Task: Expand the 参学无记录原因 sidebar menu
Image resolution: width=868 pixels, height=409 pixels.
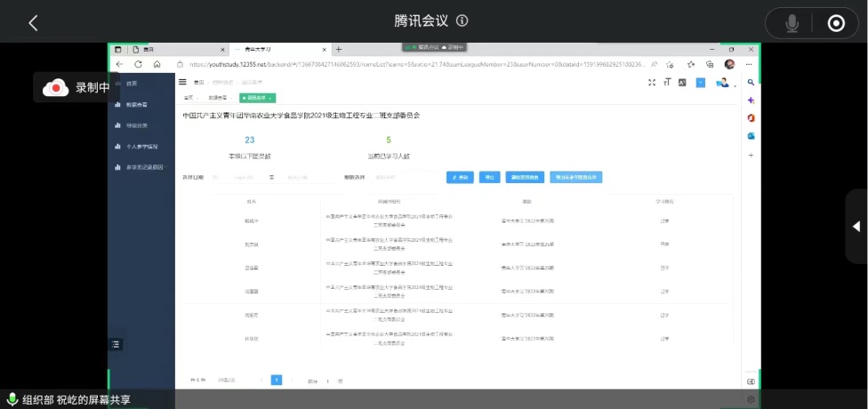Action: click(144, 167)
